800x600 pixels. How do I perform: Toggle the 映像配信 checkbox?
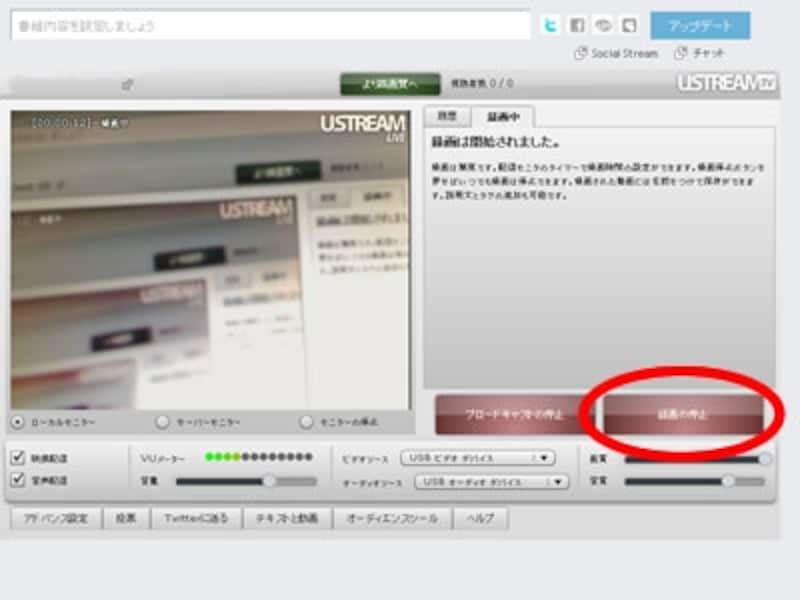coord(18,458)
